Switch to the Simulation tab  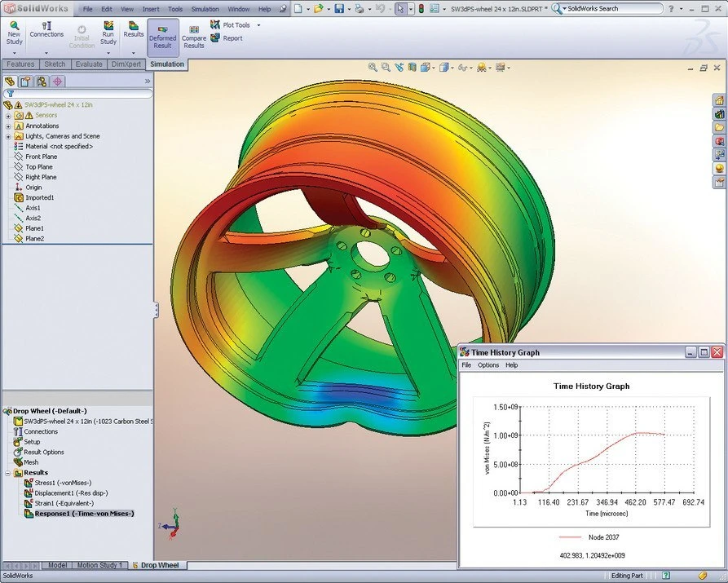(167, 64)
